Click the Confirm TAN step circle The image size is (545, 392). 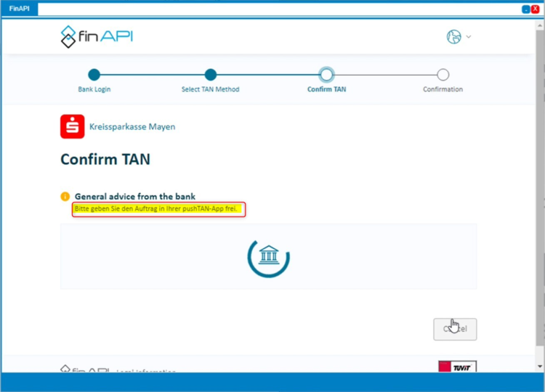click(326, 74)
